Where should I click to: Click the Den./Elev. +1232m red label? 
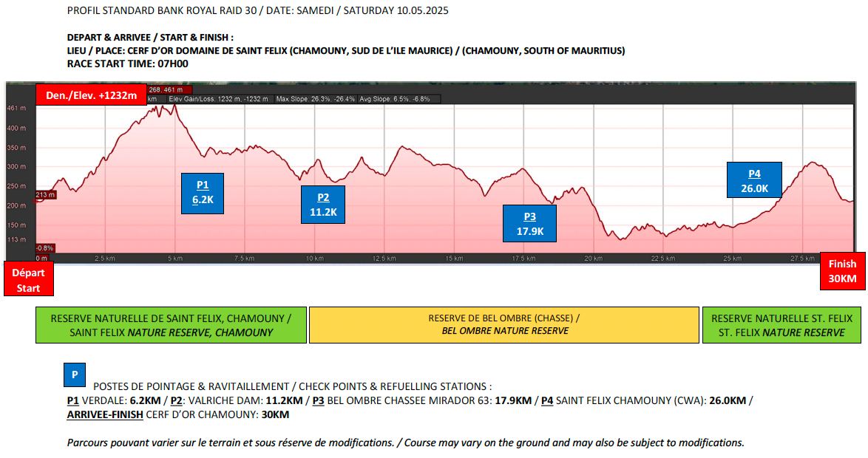click(x=92, y=95)
